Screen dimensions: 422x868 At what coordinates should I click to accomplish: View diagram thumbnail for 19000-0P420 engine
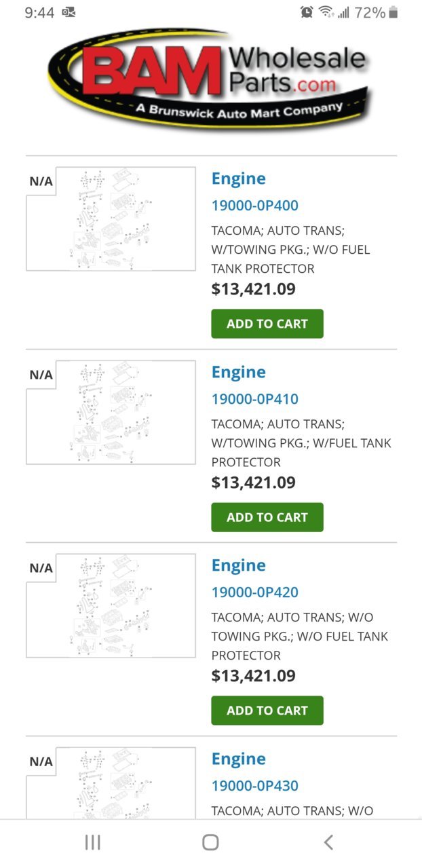[111, 605]
